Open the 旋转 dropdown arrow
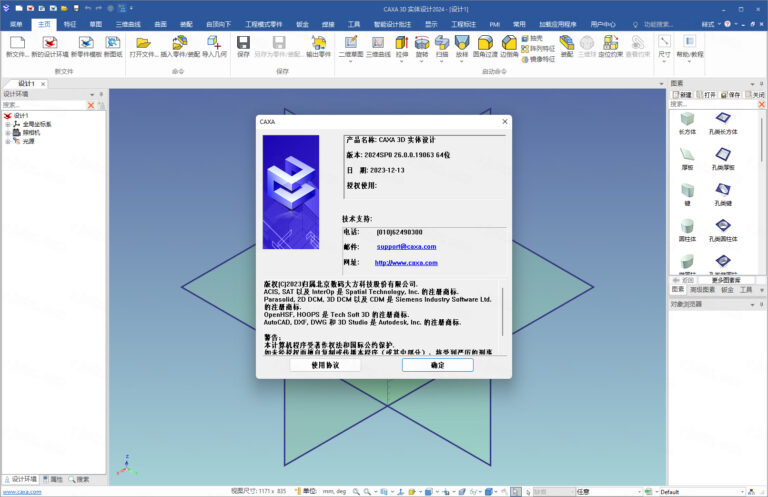Image resolution: width=768 pixels, height=497 pixels. pos(422,62)
